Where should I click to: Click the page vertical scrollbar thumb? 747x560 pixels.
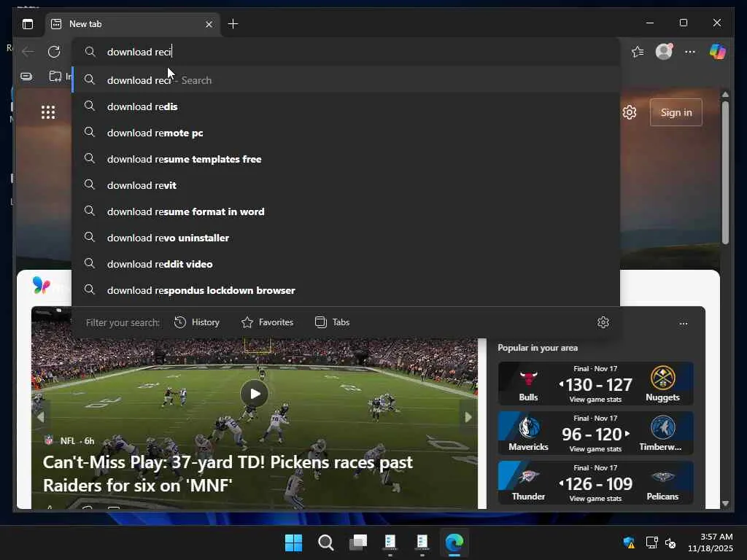(725, 172)
